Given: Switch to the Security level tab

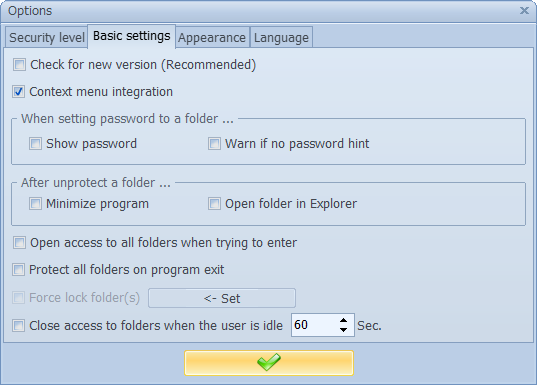Looking at the screenshot, I should click(47, 37).
